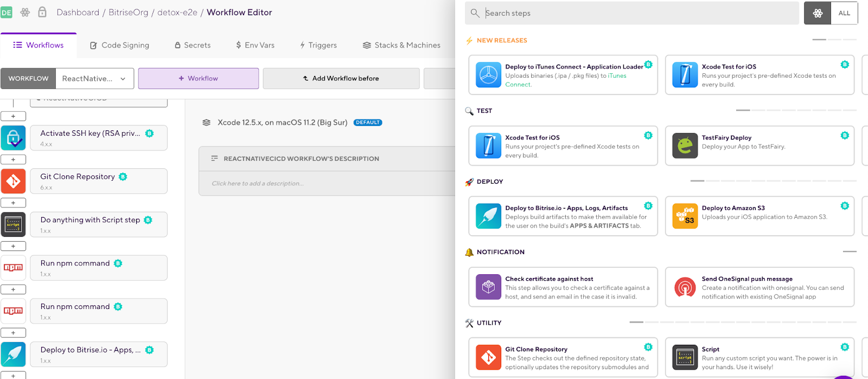Click the search magnifier icon

[475, 13]
